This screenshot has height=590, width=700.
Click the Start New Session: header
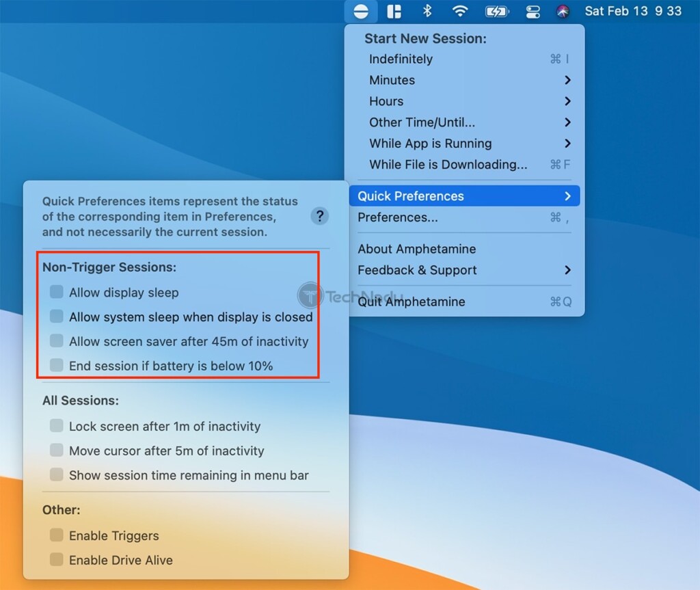click(425, 38)
